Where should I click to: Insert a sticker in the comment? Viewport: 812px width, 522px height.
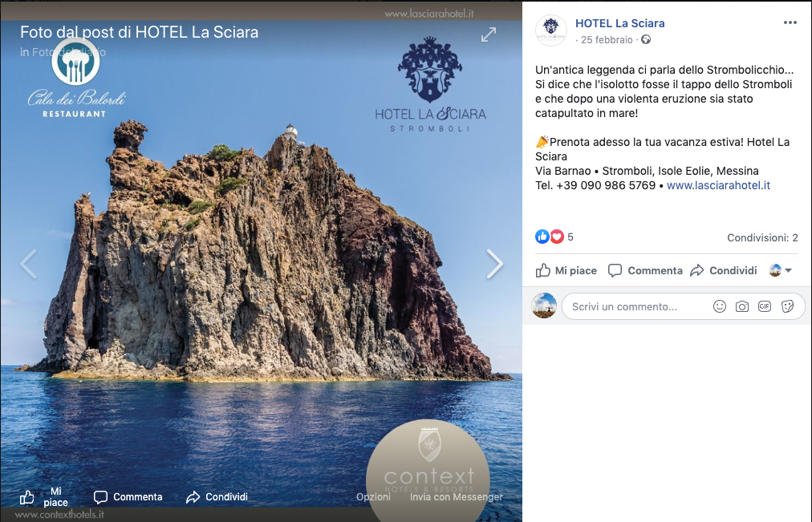click(x=787, y=307)
